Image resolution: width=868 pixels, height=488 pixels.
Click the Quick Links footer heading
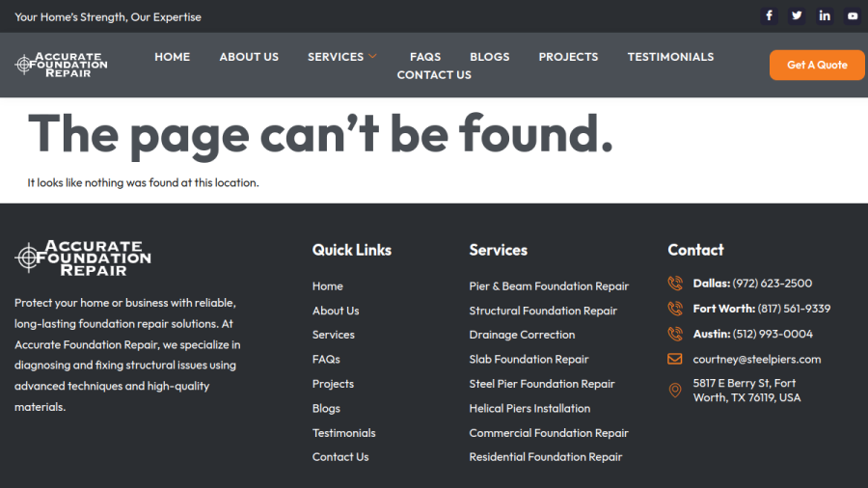pos(351,250)
